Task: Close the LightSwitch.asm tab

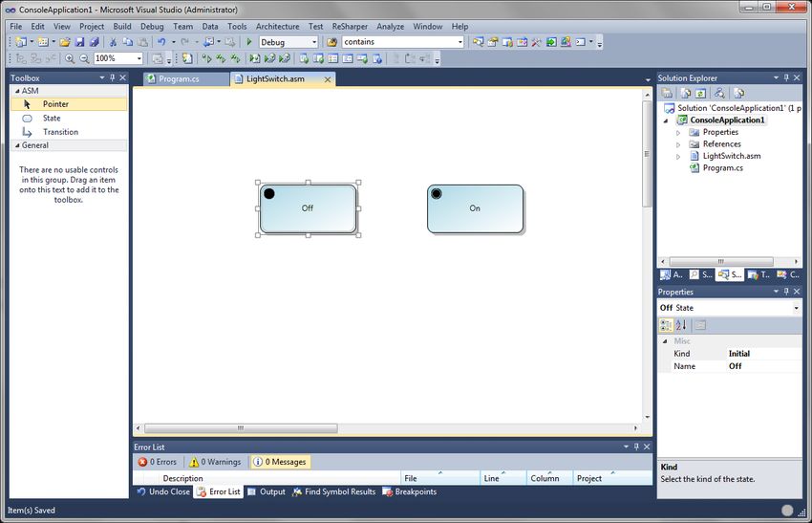Action: tap(328, 79)
